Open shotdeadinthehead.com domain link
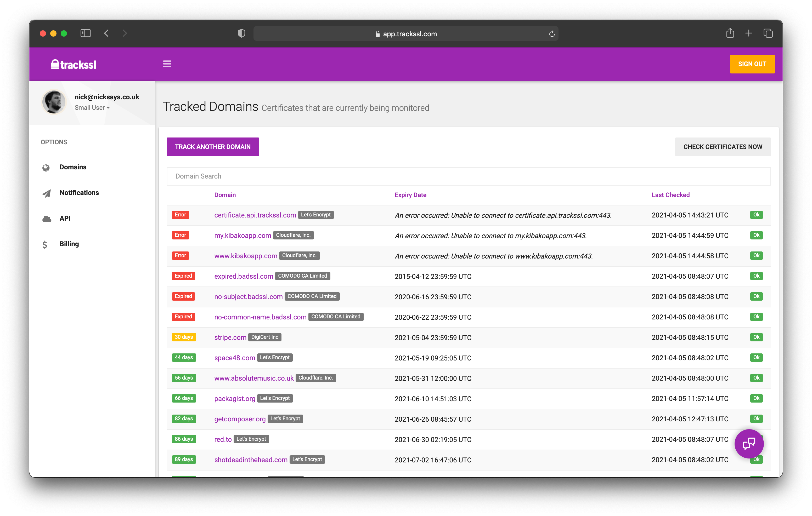Screen dimensions: 812x516 [251, 460]
